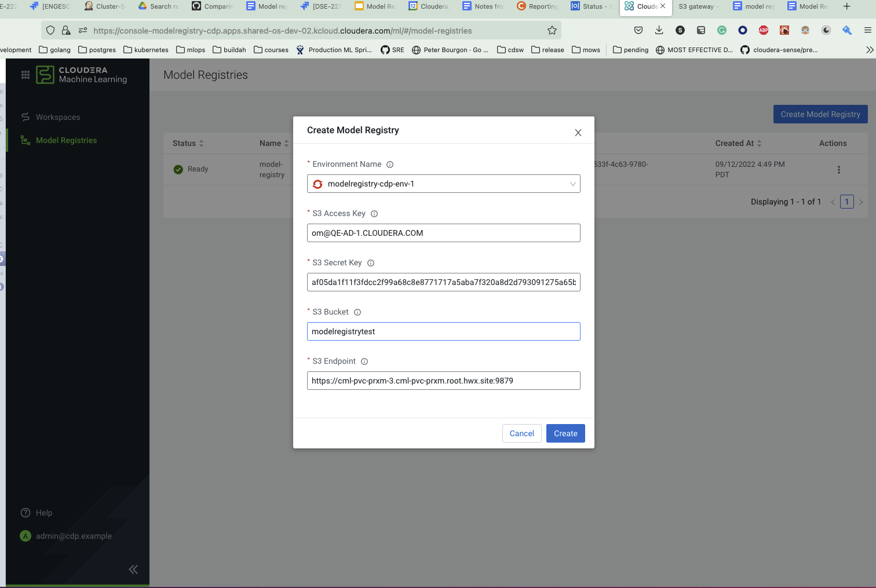Screen dimensions: 876x588
Task: Focus the S3 Endpoint input field
Action: click(x=444, y=381)
